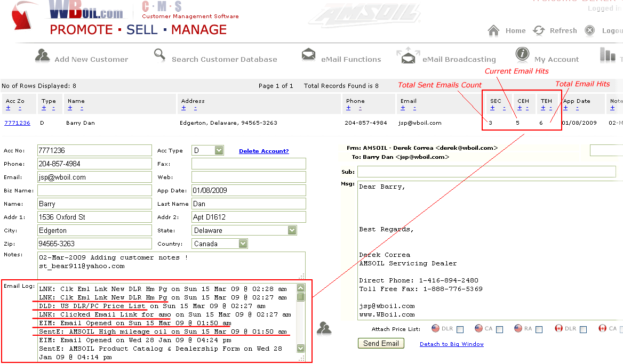
Task: Click the Phone input field
Action: (94, 164)
